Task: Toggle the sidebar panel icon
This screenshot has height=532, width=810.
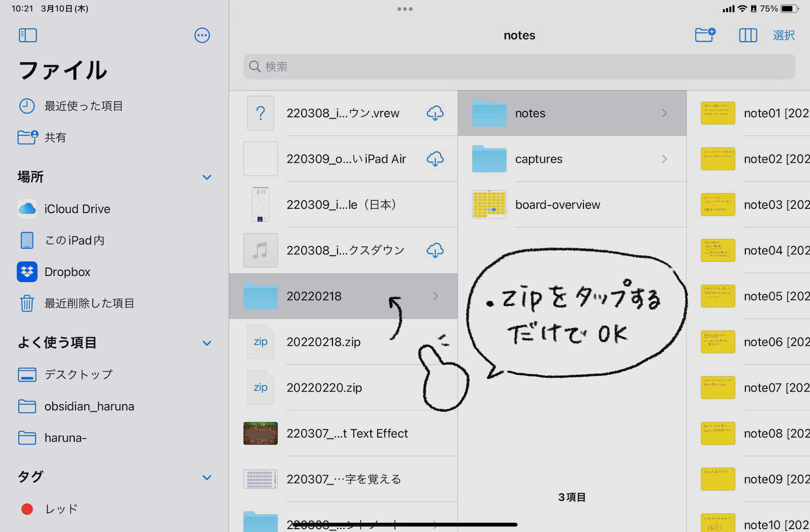Action: 28,35
